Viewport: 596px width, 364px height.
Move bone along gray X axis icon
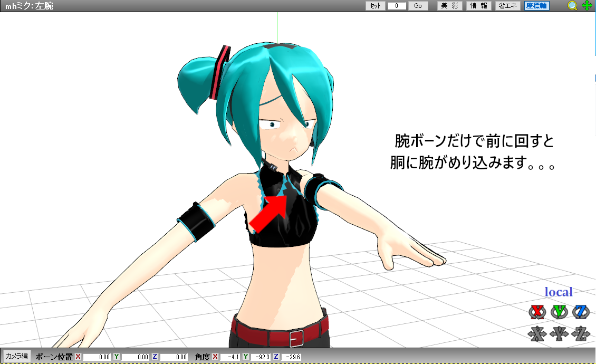click(537, 333)
